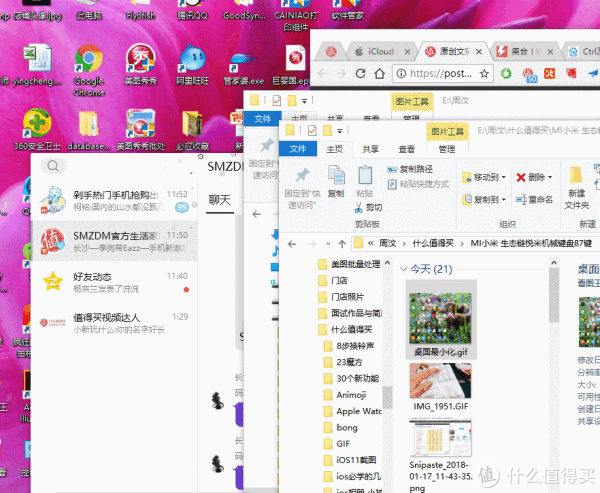Click 新建文件夹 in Explorer ribbon
The image size is (600, 493).
click(x=577, y=188)
